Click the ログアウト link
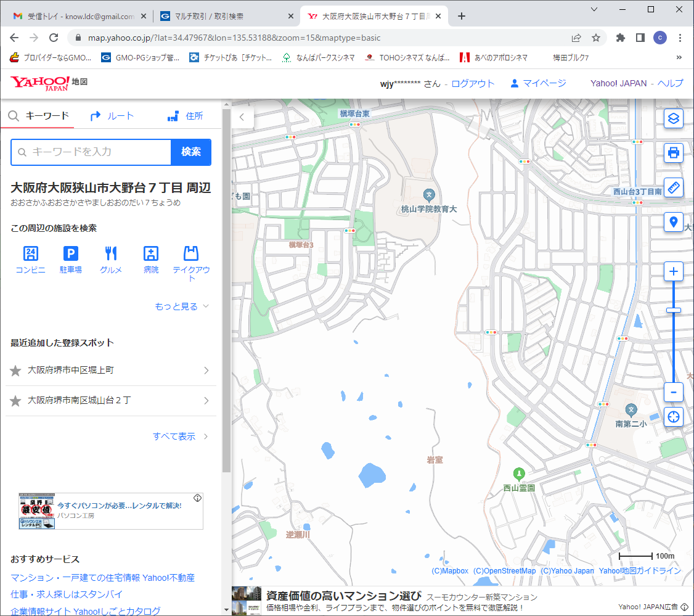The height and width of the screenshot is (616, 694). [x=473, y=84]
